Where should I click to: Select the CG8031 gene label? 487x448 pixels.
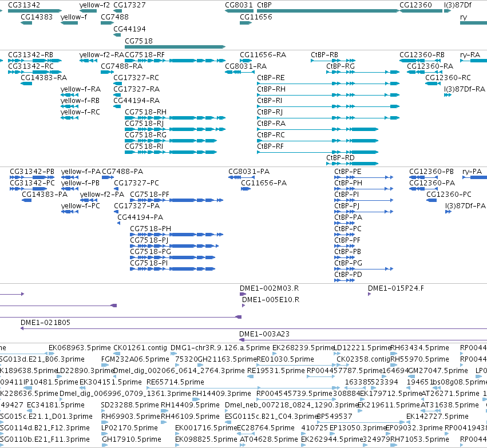coord(239,5)
